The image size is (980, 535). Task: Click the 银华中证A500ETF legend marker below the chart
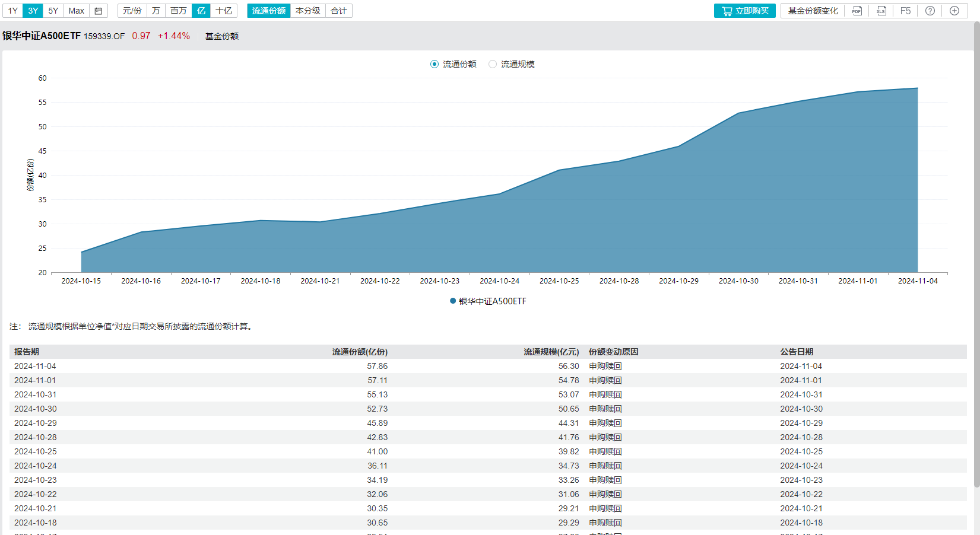452,301
